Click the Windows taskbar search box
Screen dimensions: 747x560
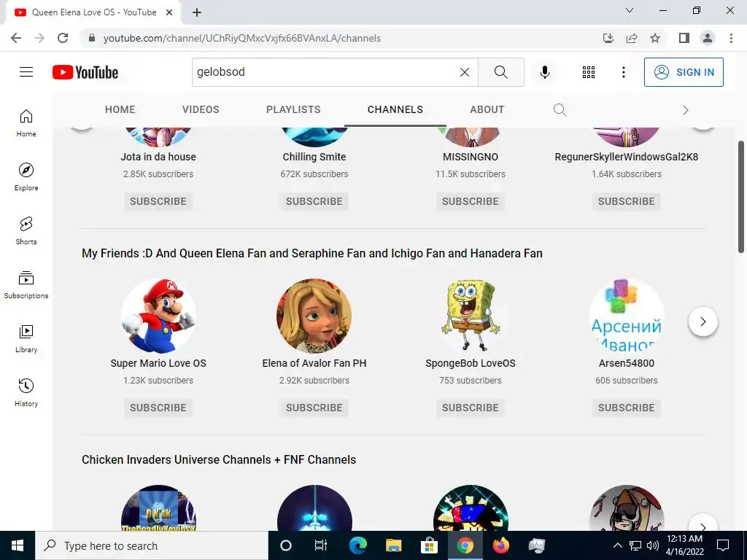click(x=152, y=545)
